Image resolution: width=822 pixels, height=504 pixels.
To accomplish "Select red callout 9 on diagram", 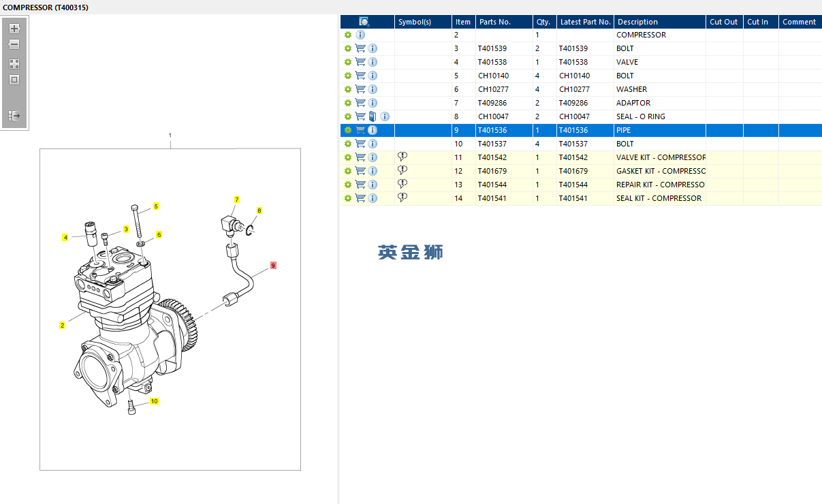I will point(273,266).
